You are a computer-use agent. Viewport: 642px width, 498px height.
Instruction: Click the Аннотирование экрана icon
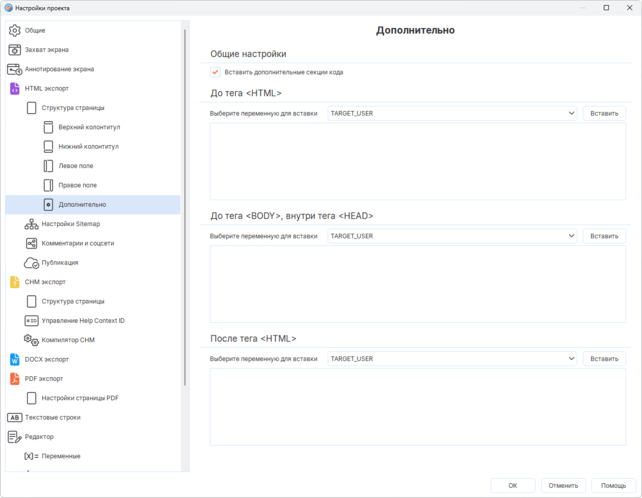[x=14, y=69]
